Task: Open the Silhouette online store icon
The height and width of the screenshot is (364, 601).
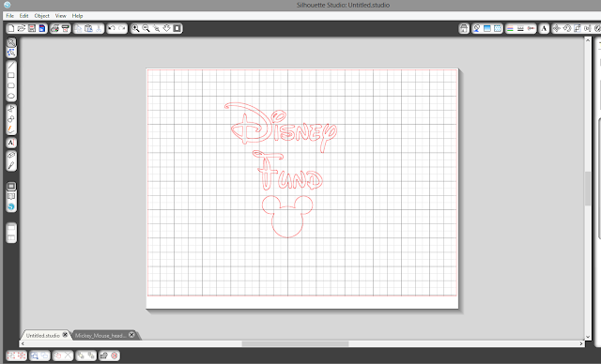Action: click(x=11, y=206)
